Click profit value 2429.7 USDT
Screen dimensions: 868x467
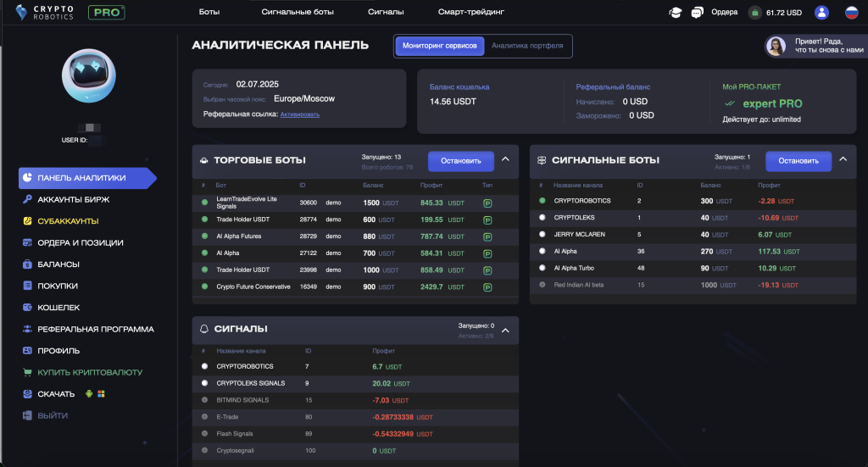point(442,287)
